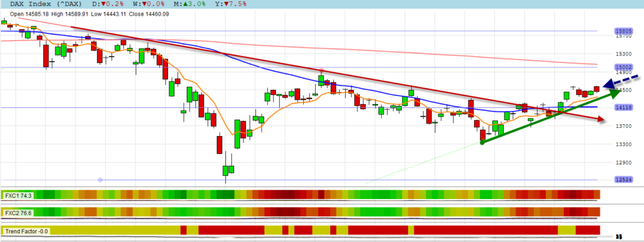Click the FXC2 76.6 indicator label

18,213
